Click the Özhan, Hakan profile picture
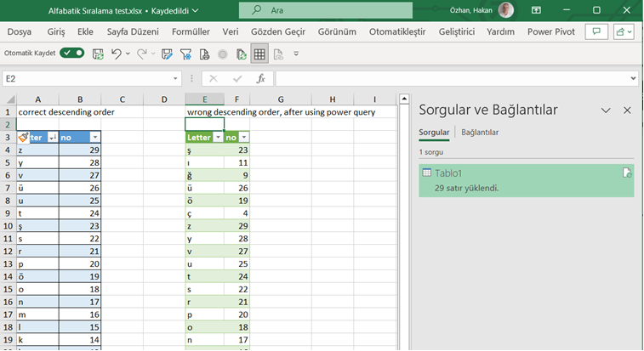 505,10
